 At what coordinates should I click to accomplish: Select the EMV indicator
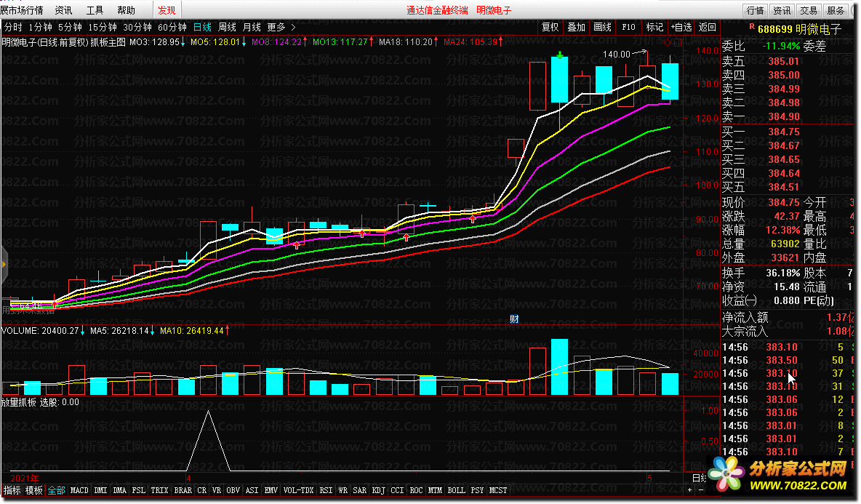271,490
